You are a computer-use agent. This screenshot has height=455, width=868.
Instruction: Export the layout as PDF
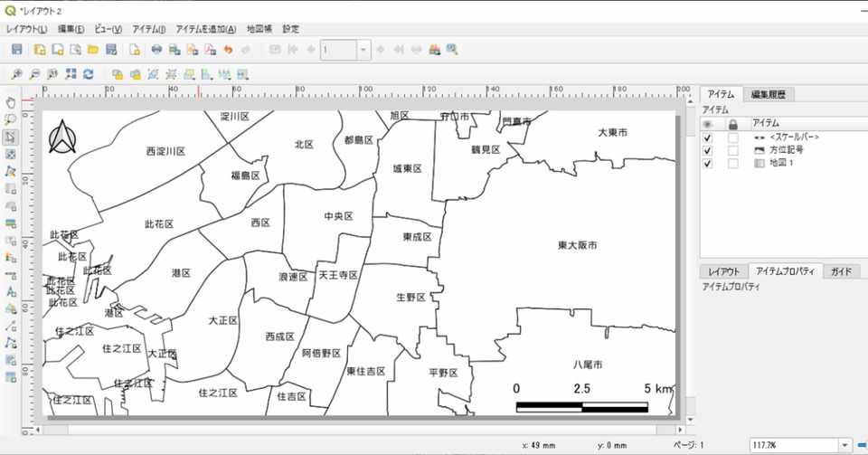211,49
